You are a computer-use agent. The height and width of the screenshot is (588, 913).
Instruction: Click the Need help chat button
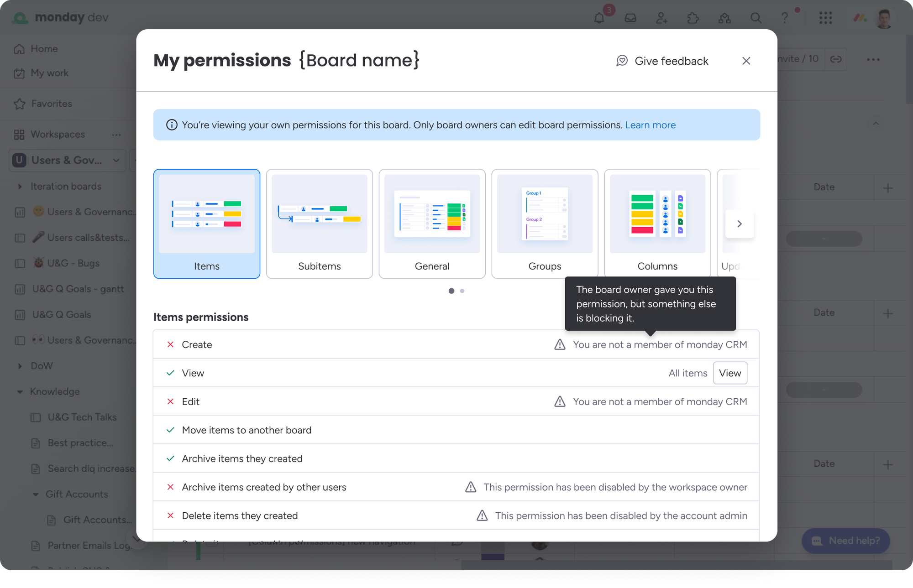tap(846, 541)
